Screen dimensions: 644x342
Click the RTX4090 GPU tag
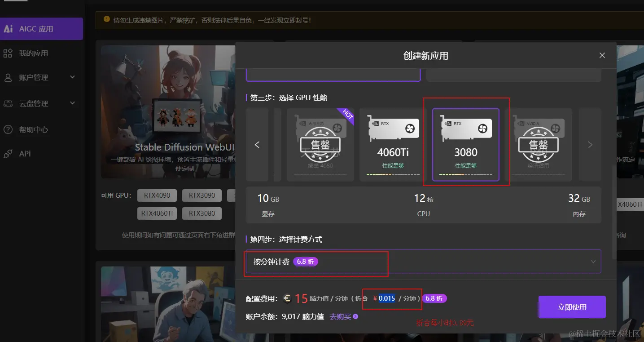[x=157, y=195]
